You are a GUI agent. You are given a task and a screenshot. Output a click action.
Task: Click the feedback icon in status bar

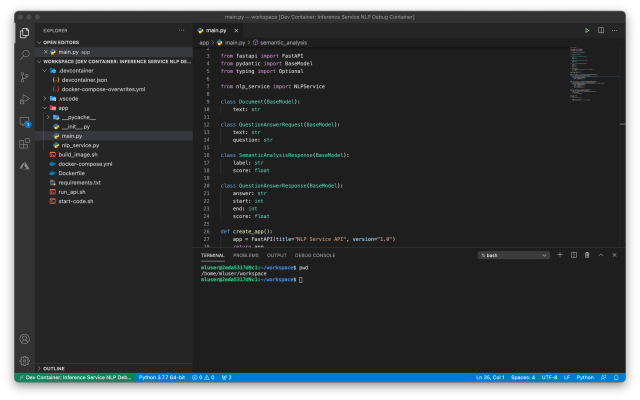coord(603,378)
